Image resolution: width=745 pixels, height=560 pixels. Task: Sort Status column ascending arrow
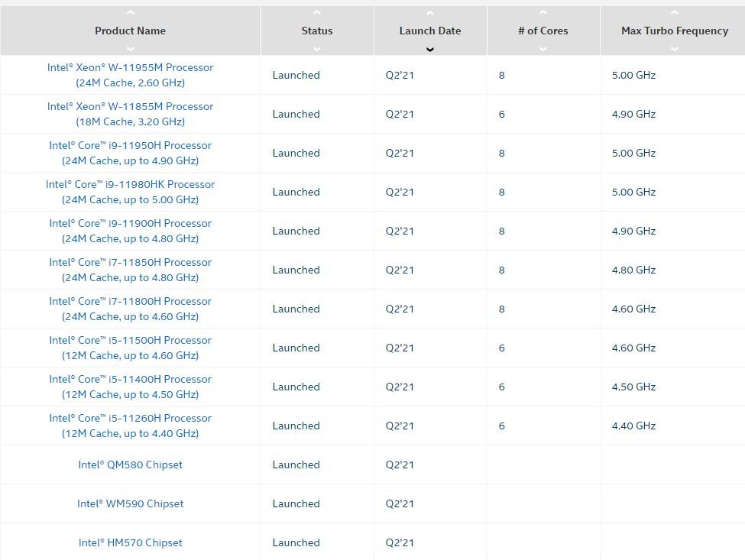click(x=317, y=13)
